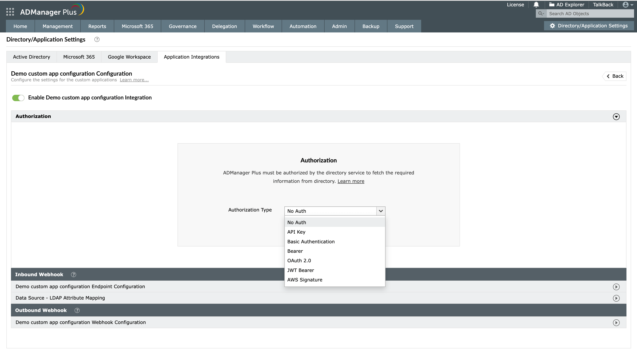This screenshot has width=637, height=364.
Task: Click the search magnifier icon
Action: tap(541, 13)
